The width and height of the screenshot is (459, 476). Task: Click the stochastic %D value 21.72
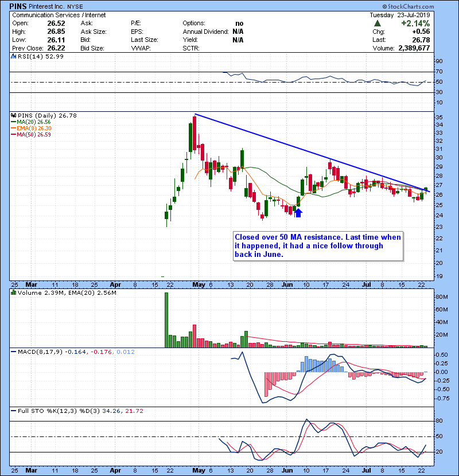point(134,411)
